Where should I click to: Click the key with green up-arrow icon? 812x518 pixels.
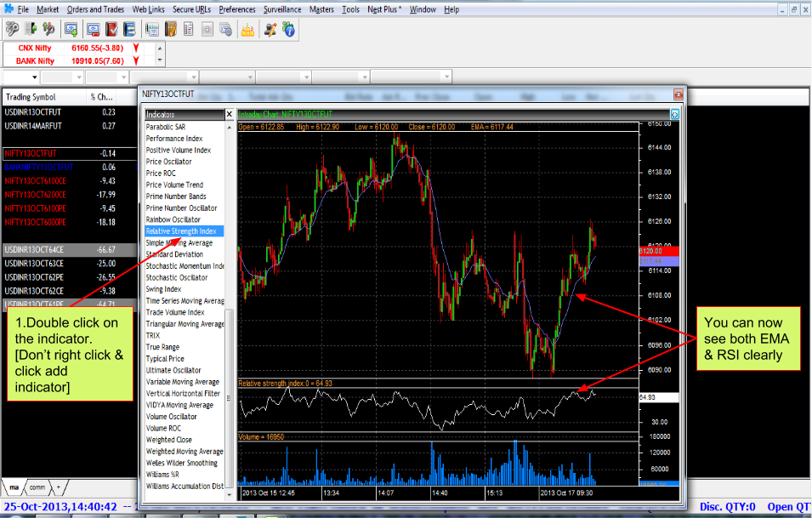tap(49, 29)
